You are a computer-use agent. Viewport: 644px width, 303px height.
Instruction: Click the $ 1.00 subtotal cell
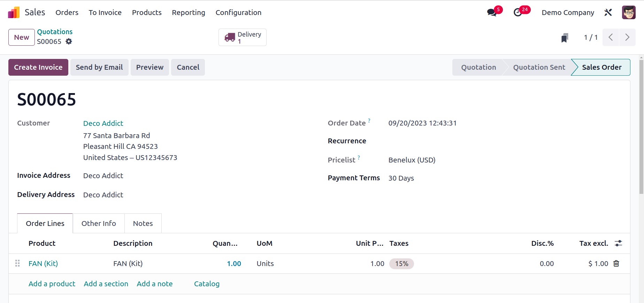(598, 264)
